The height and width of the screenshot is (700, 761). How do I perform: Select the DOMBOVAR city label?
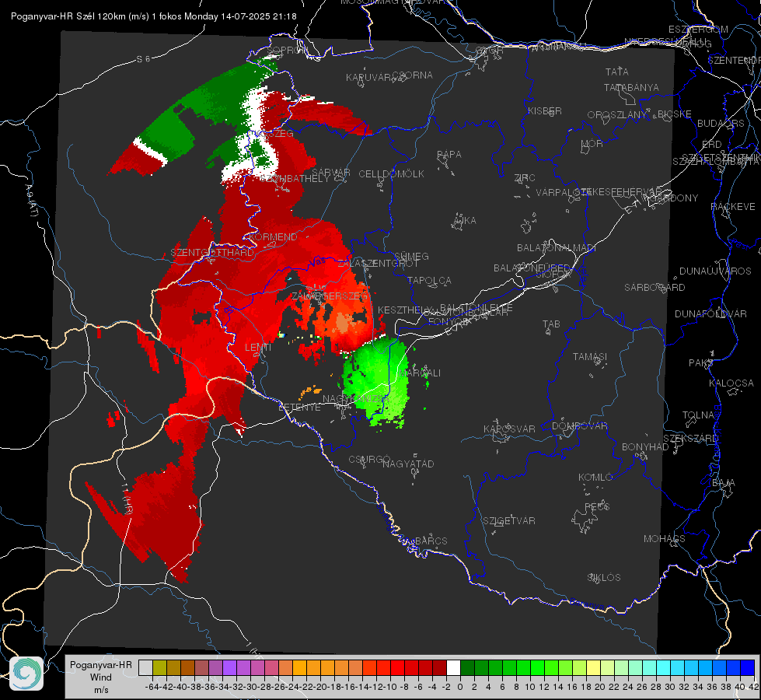pyautogui.click(x=579, y=425)
